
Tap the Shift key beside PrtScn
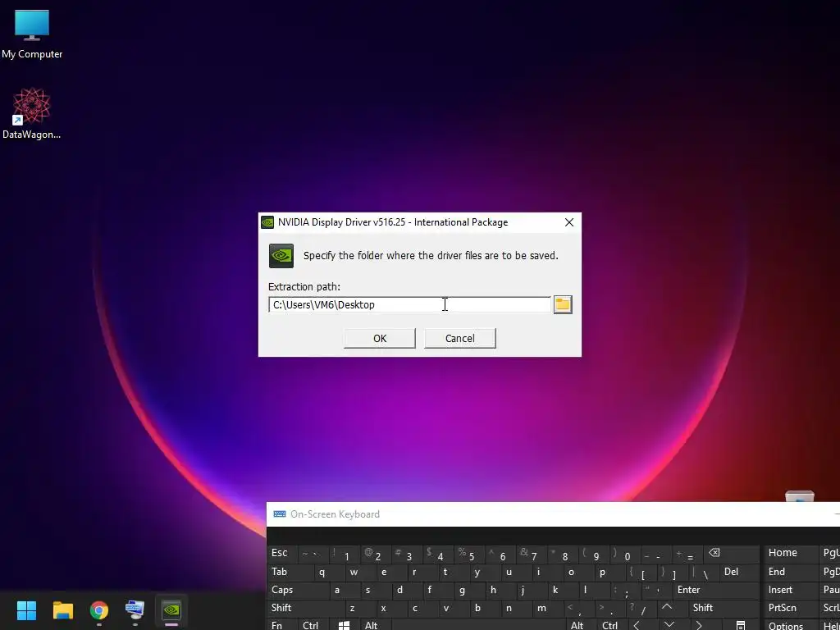coord(724,608)
